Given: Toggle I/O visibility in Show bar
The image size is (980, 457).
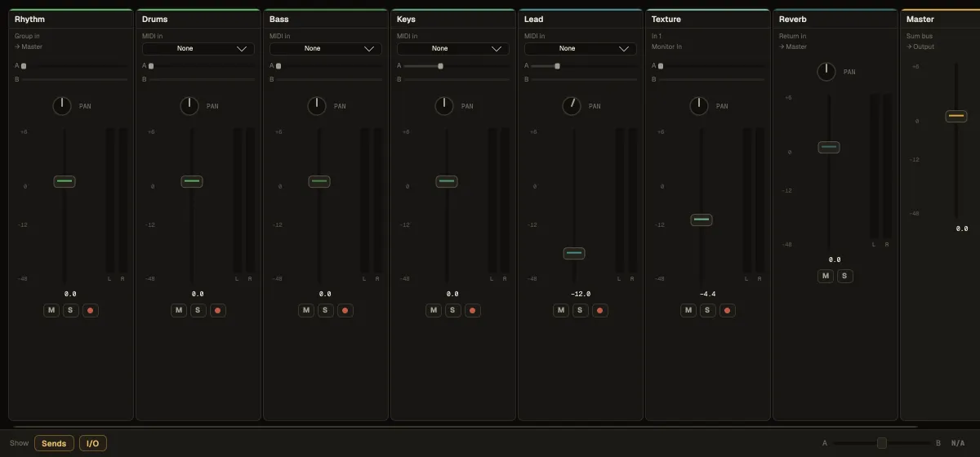Looking at the screenshot, I should coord(93,443).
